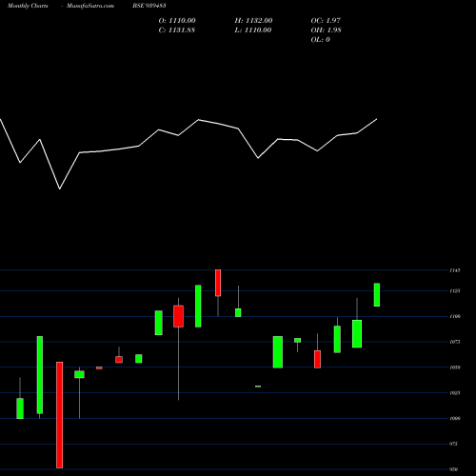The image size is (476, 476).
Task: Click the 'BSE 939483' ticker label
Action: click(149, 6)
